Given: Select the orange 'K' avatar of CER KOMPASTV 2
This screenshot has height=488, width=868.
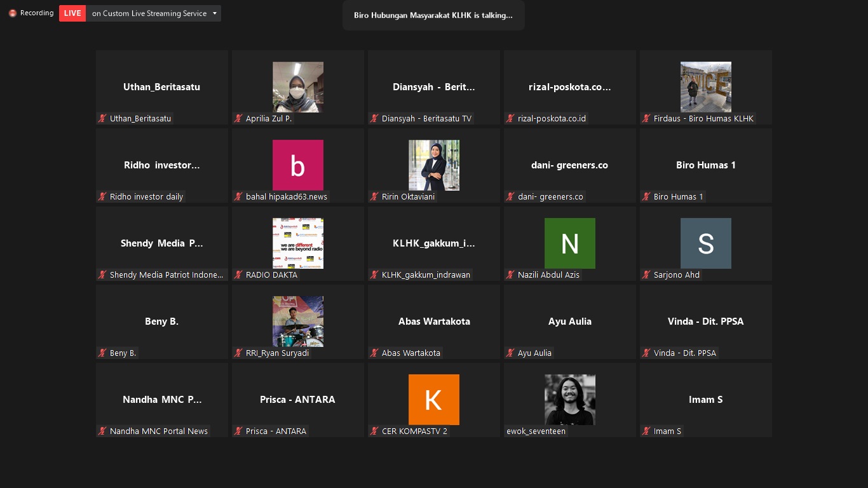Looking at the screenshot, I should pos(433,400).
